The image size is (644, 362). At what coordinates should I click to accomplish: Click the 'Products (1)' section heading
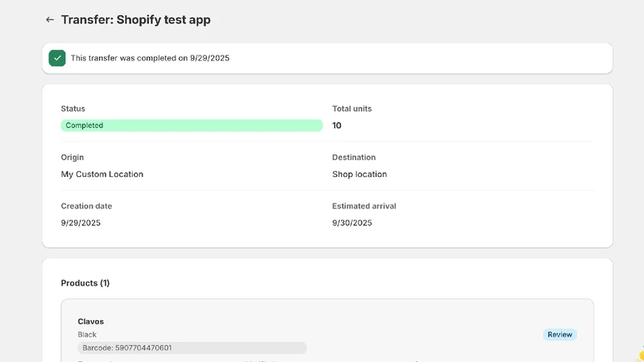point(85,283)
